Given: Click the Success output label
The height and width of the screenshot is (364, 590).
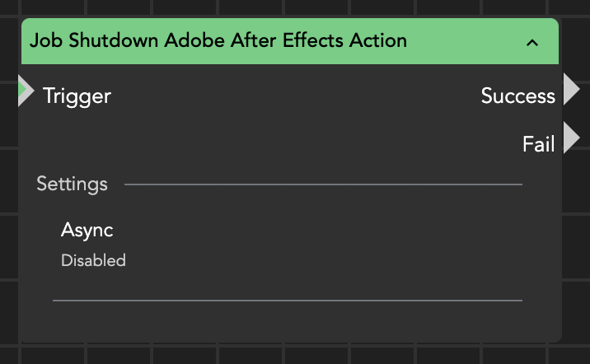Looking at the screenshot, I should click(517, 96).
